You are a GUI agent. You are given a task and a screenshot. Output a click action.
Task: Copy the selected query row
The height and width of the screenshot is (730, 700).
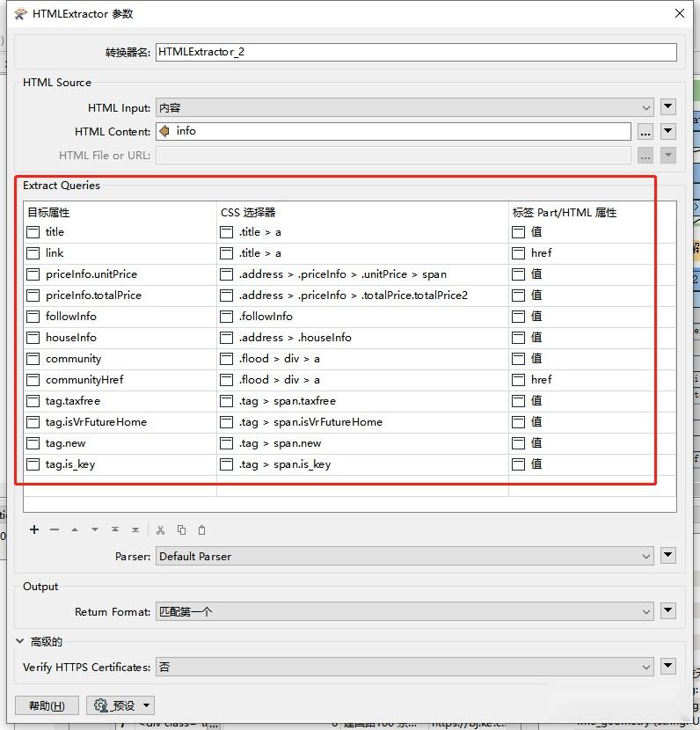point(181,529)
